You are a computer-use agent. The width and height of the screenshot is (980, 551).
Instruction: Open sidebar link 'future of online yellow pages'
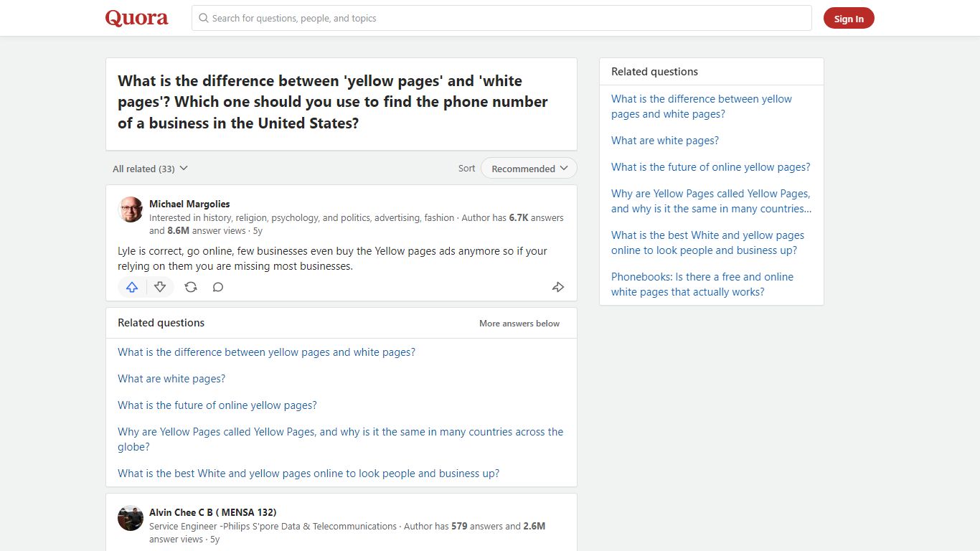[710, 167]
